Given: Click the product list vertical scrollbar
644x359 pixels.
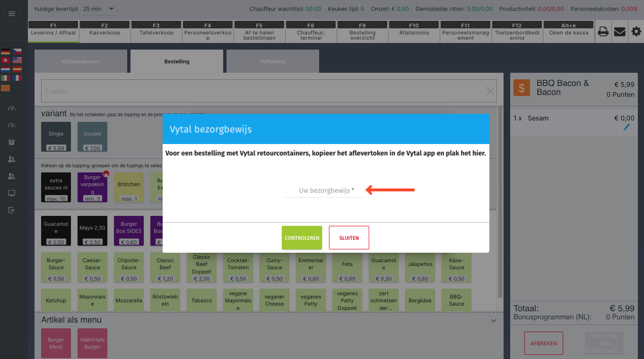Looking at the screenshot, I should (x=500, y=203).
